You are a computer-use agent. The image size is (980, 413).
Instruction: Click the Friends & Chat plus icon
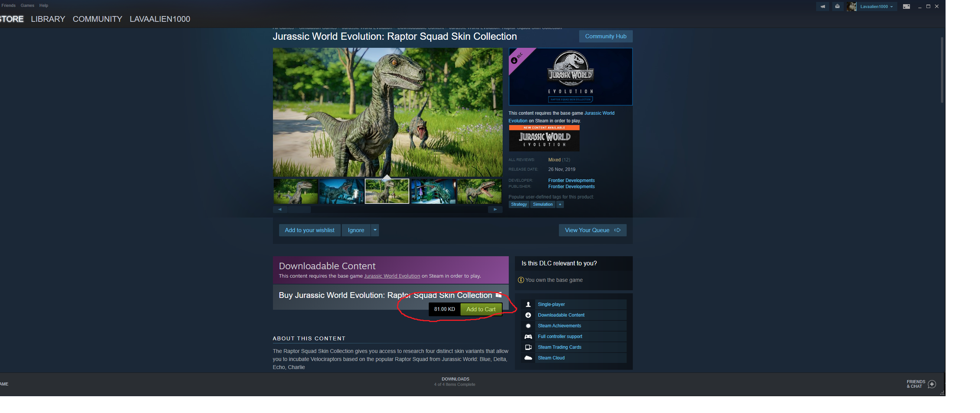[x=932, y=384]
